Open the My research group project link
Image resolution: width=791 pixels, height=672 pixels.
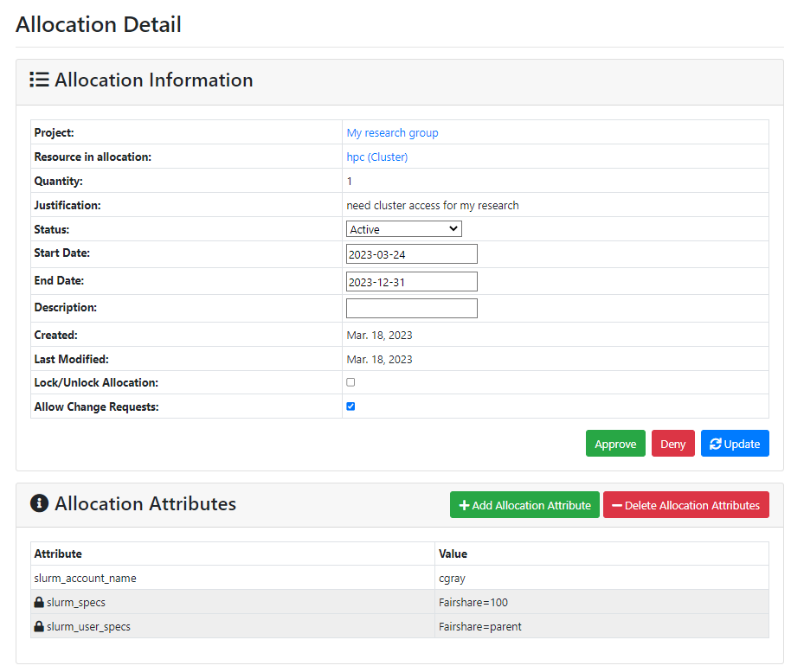click(392, 132)
